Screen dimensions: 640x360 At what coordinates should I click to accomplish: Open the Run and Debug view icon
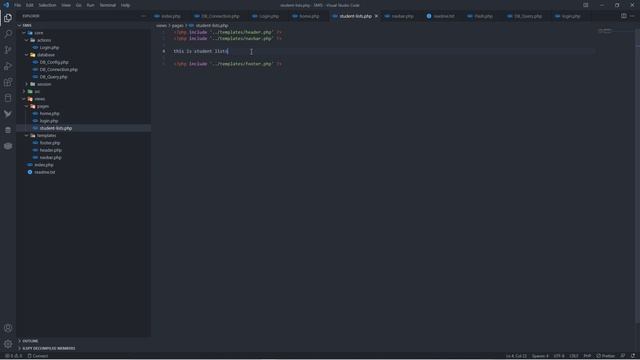[8, 66]
